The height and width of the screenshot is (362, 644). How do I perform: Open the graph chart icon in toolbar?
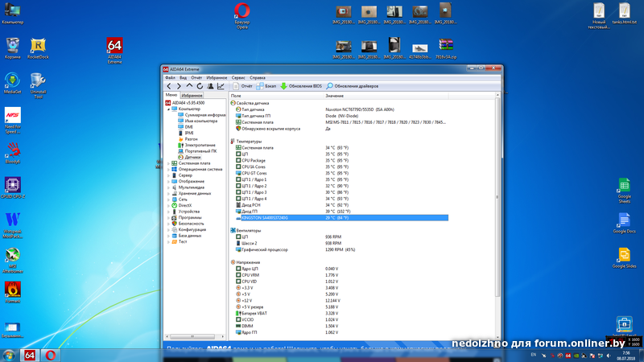(220, 85)
